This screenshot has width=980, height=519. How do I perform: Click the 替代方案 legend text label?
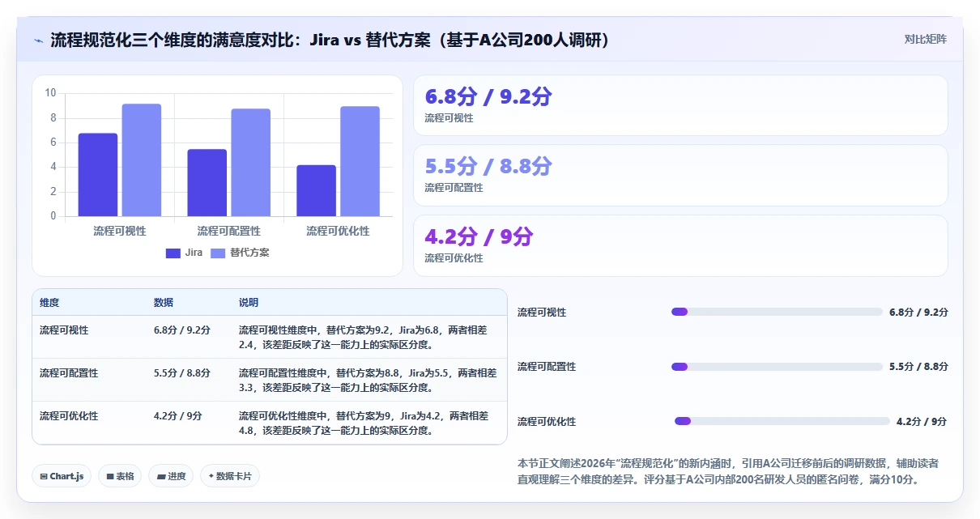tap(249, 253)
